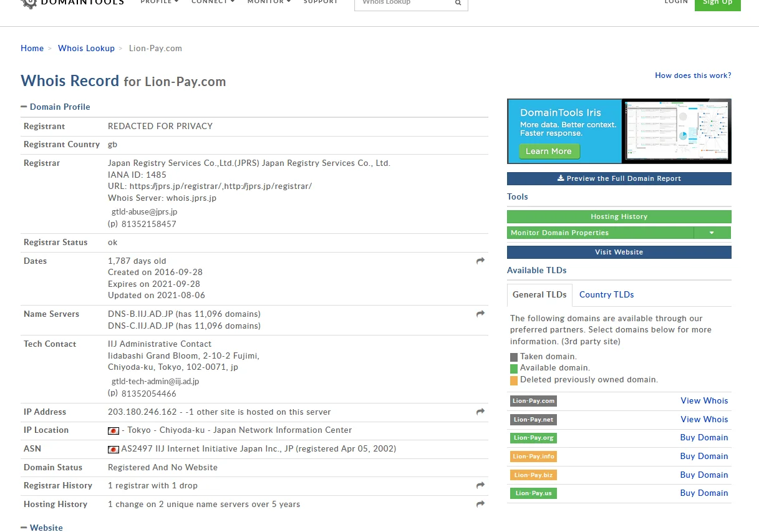Preview the Full Domain Report
The width and height of the screenshot is (759, 532).
tap(619, 178)
